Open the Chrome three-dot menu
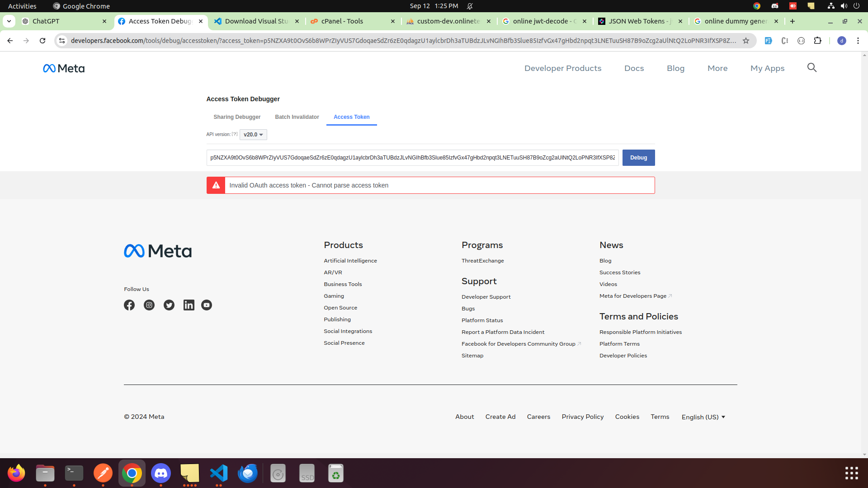Screen dimensions: 868x488 tap(858, 41)
